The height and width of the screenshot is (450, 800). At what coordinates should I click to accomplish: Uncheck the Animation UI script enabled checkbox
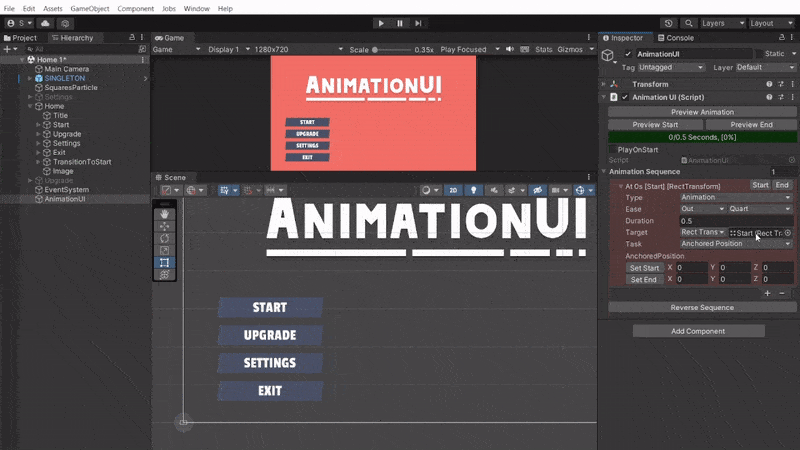point(625,98)
